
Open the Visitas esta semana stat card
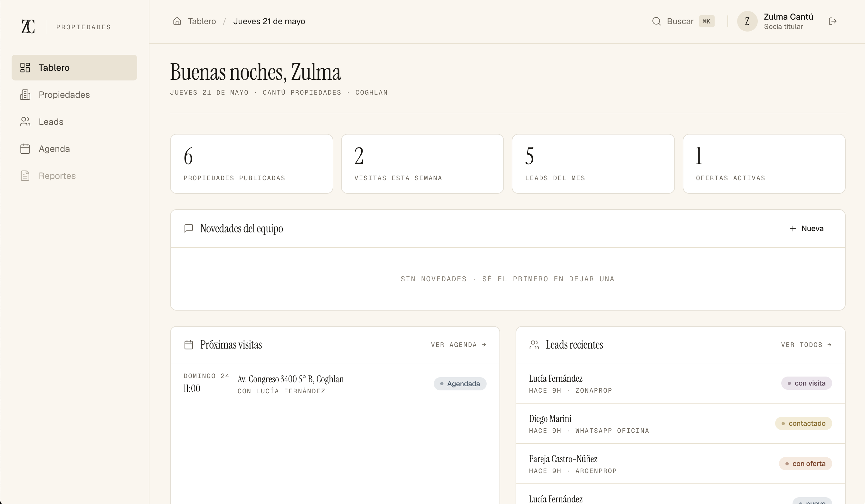pyautogui.click(x=422, y=163)
